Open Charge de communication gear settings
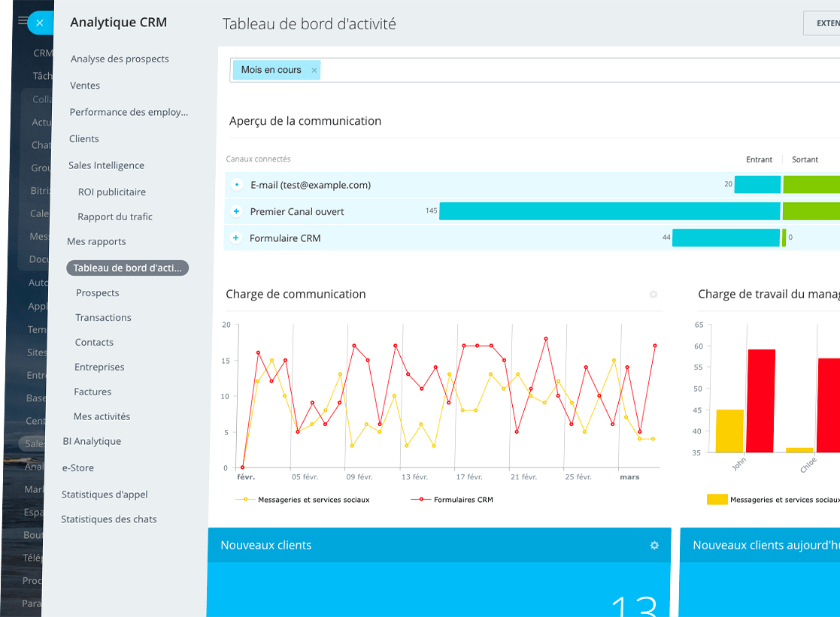840x617 pixels. [x=654, y=295]
